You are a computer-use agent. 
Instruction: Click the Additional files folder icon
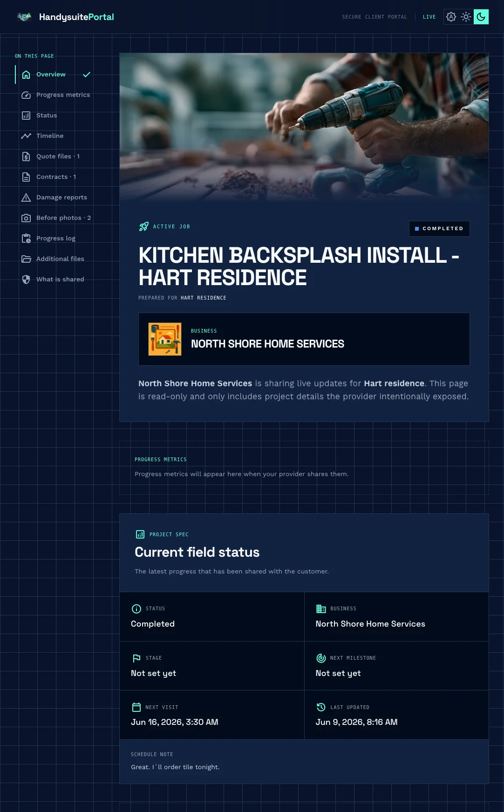point(26,259)
